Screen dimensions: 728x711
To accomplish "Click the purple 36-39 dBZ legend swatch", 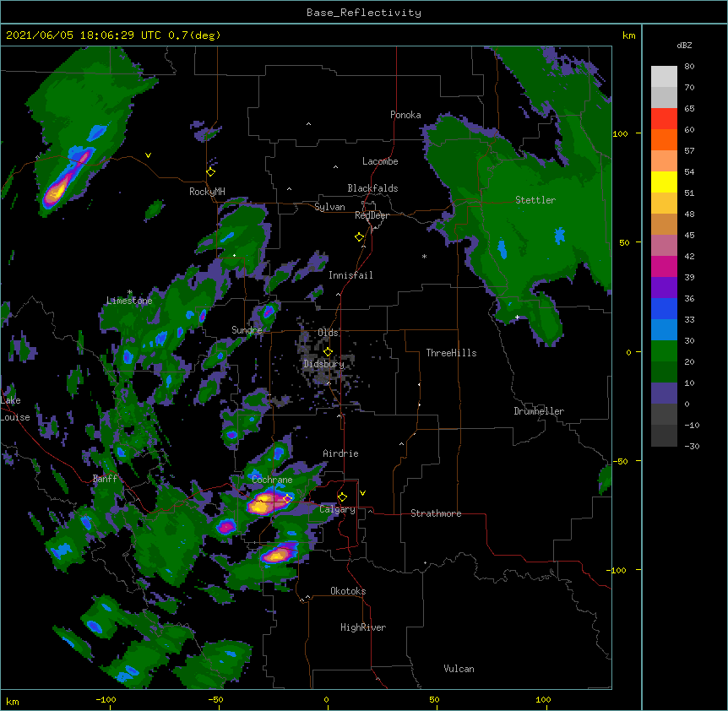I will [664, 288].
